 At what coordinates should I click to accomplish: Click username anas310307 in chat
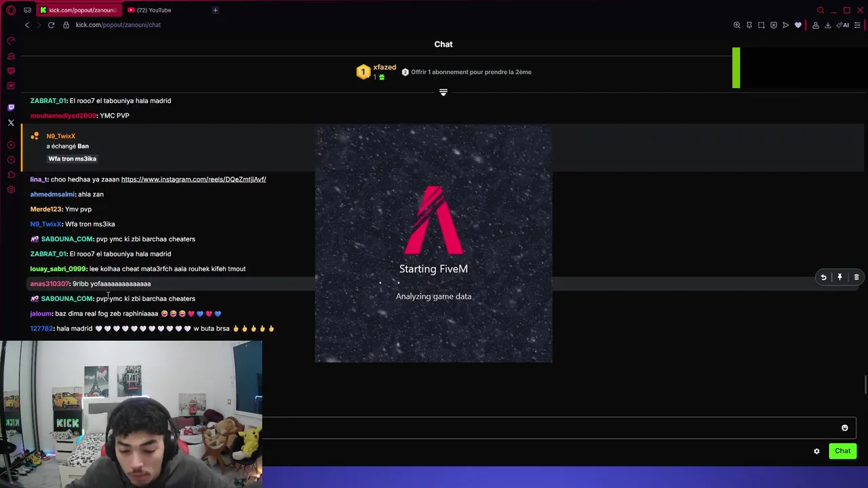(x=50, y=284)
